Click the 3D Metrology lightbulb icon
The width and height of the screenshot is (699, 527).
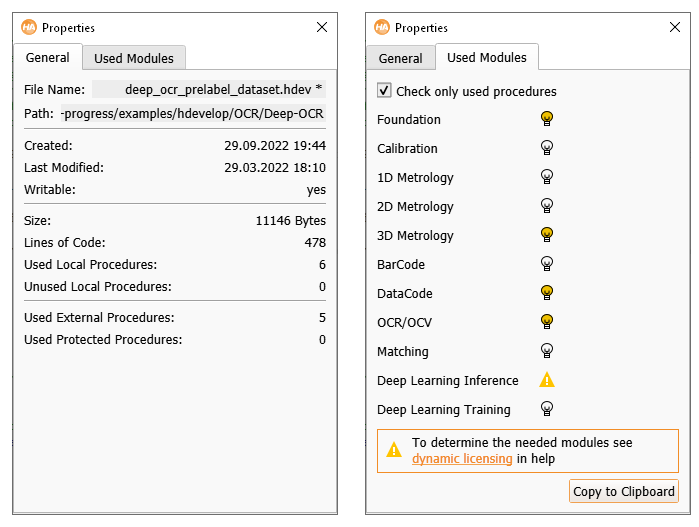[x=547, y=235]
